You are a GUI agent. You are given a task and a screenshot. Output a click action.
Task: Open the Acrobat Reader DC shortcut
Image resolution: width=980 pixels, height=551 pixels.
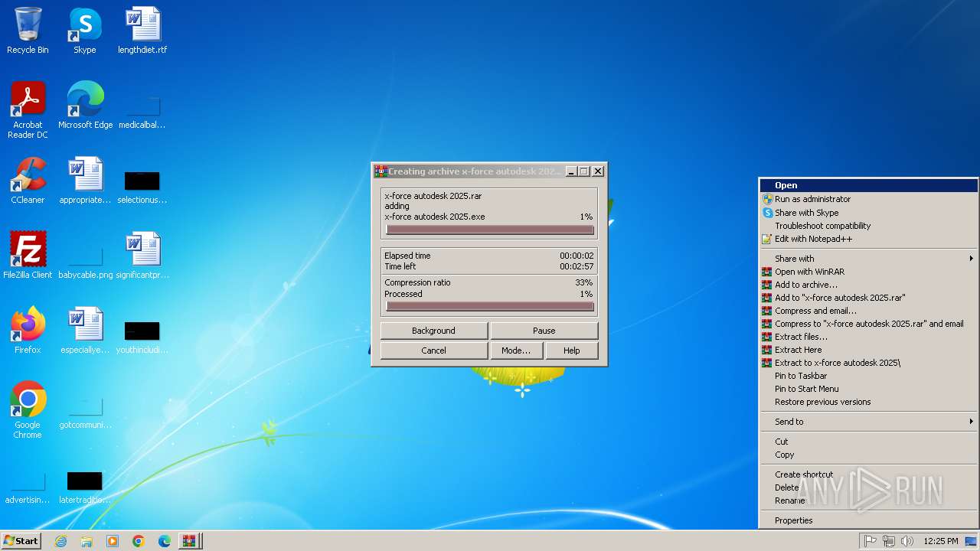click(28, 109)
